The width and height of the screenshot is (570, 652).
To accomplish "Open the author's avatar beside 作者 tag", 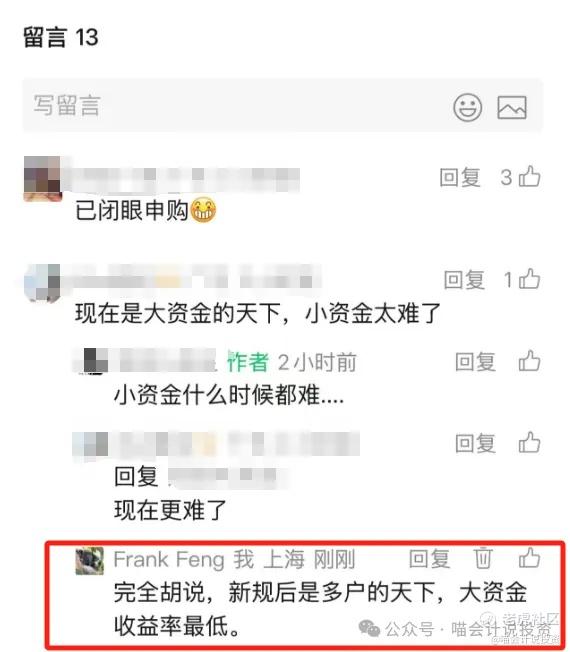I will tap(91, 361).
